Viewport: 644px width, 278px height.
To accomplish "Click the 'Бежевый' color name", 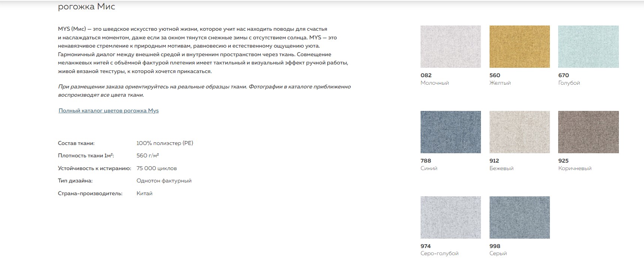I will [x=502, y=168].
